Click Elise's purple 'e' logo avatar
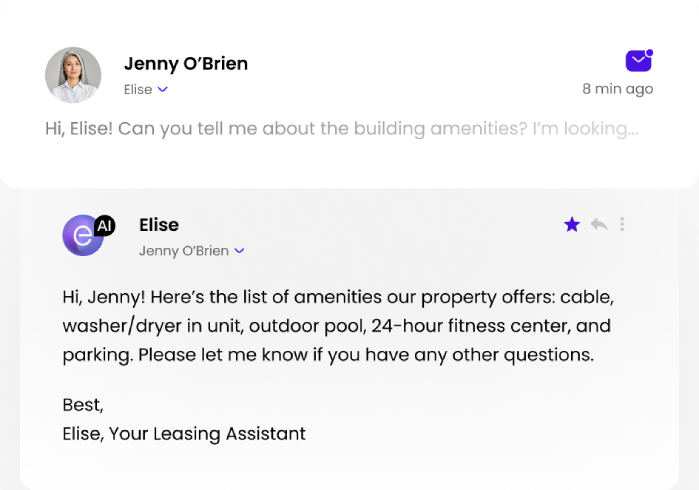 (82, 236)
